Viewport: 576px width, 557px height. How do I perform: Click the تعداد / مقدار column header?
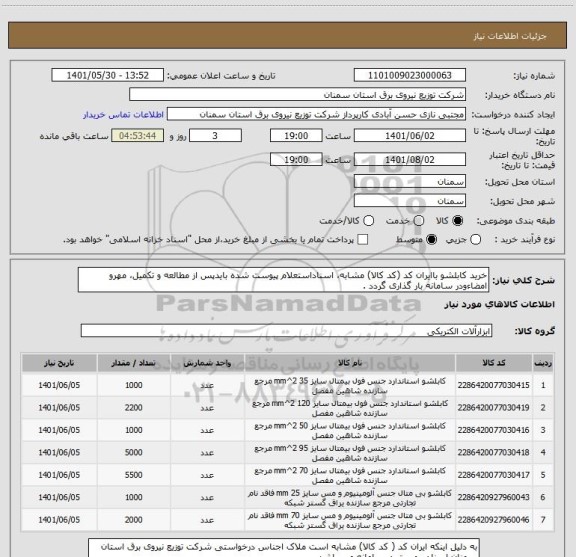133,363
